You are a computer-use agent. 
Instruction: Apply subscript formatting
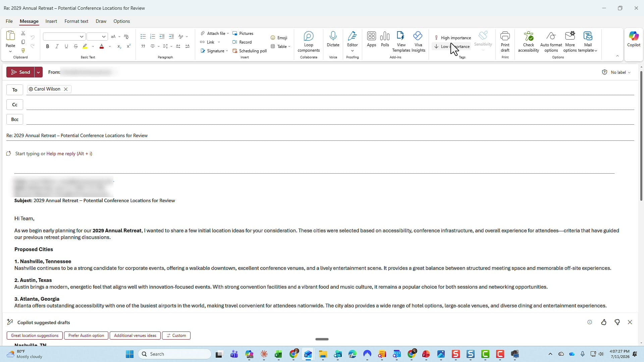click(x=119, y=46)
